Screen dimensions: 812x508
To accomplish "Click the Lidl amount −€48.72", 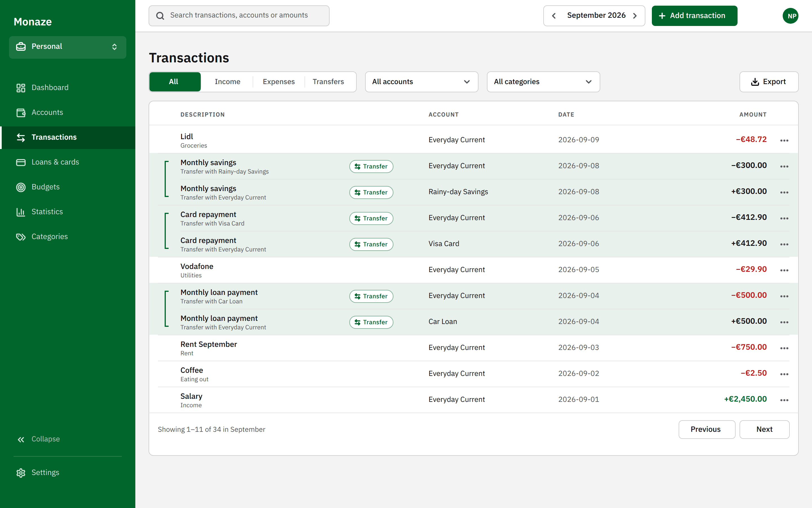I will 751,139.
